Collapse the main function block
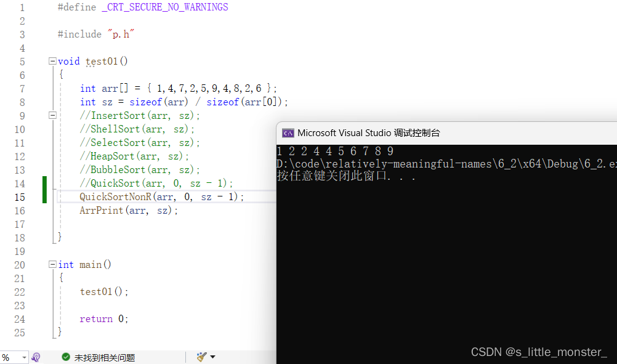The width and height of the screenshot is (617, 364). (52, 265)
